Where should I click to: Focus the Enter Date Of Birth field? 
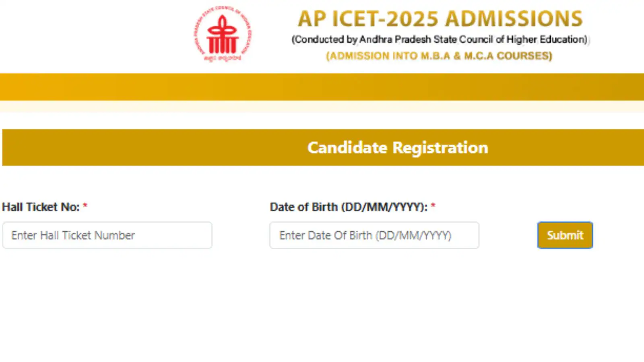point(374,235)
